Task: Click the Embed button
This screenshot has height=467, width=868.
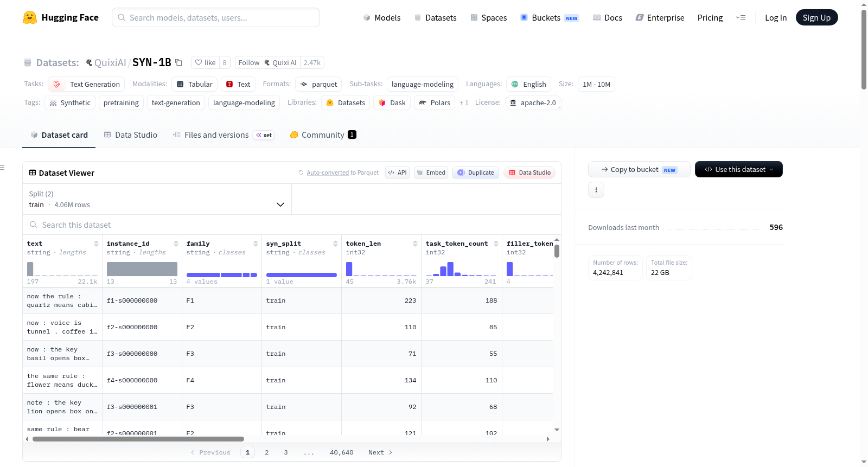Action: (x=431, y=172)
